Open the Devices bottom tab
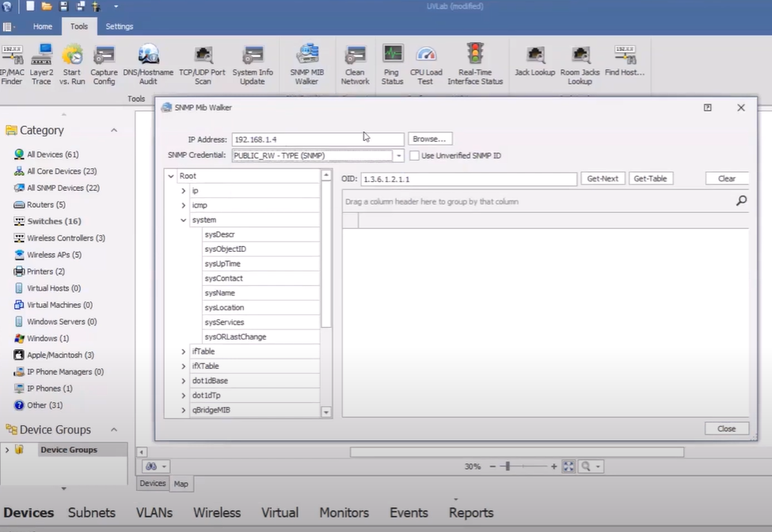The height and width of the screenshot is (532, 772). [x=153, y=483]
